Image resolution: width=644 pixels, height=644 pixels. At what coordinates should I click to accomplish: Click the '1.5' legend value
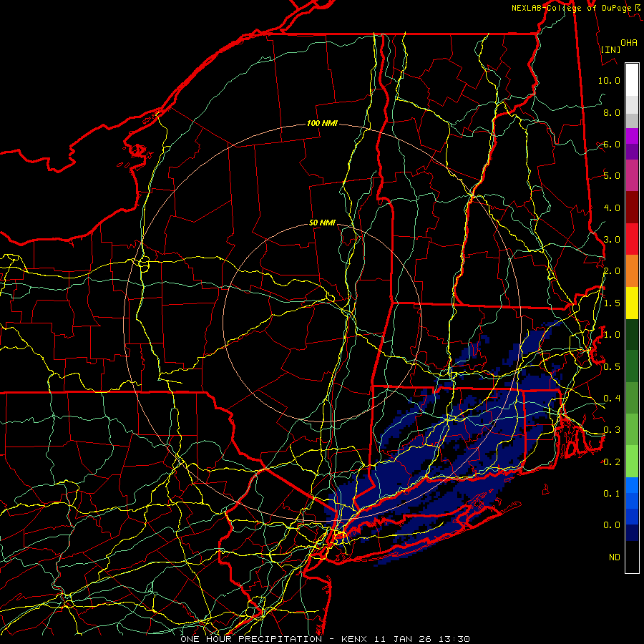tap(612, 303)
